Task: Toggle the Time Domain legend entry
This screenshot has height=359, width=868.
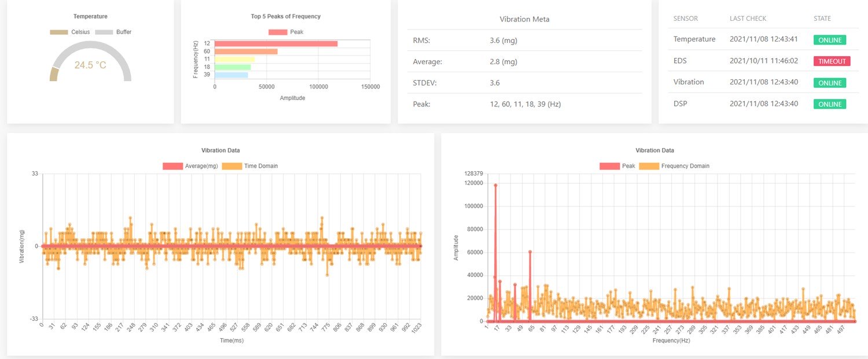Action: (250, 166)
